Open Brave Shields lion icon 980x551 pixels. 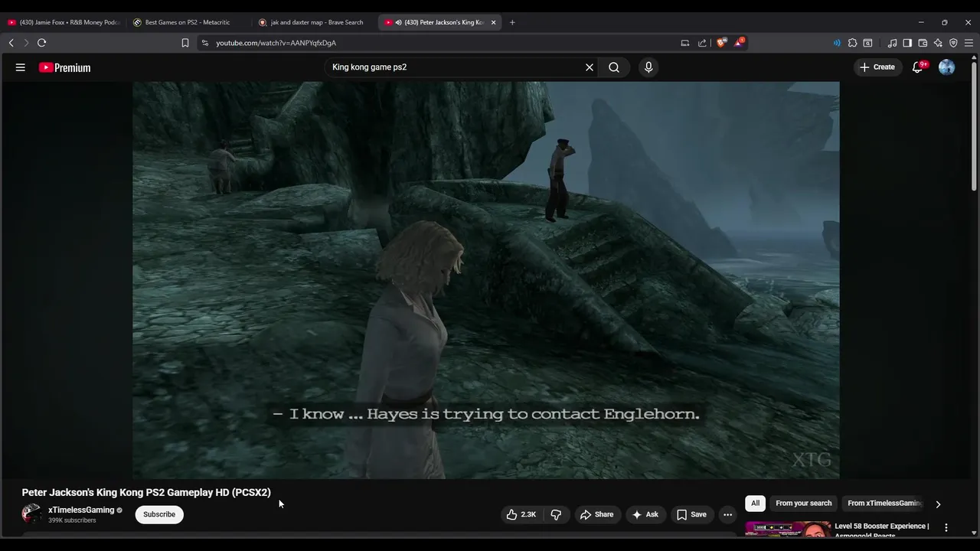(x=721, y=43)
